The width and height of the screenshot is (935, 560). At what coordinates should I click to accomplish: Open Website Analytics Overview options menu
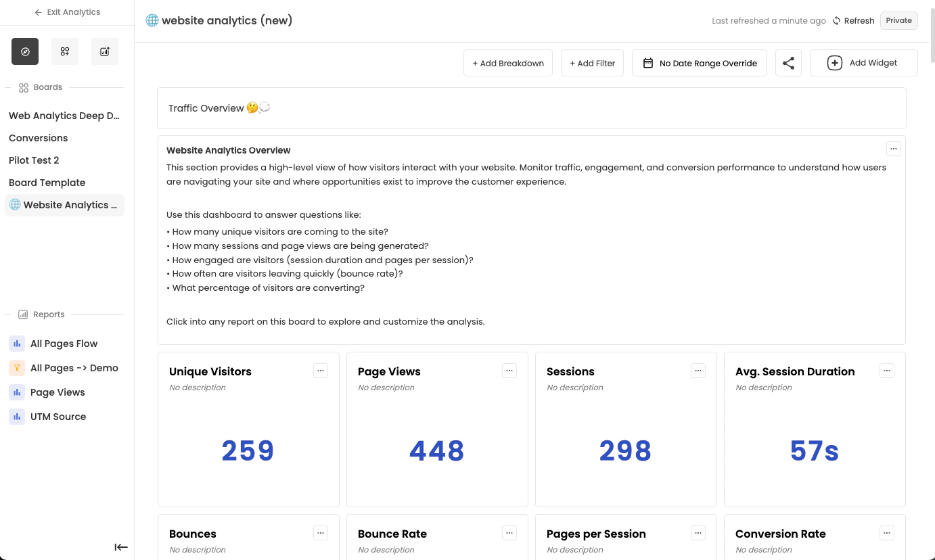click(x=894, y=149)
